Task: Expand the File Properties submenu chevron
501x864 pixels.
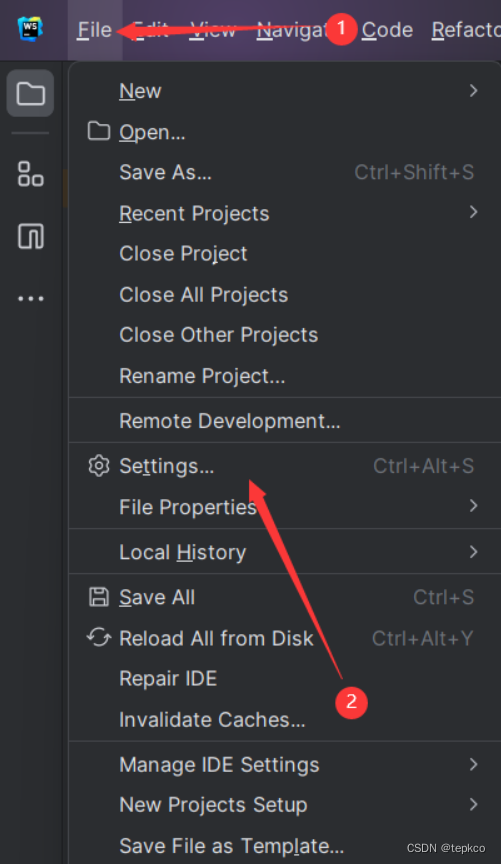Action: (x=473, y=505)
